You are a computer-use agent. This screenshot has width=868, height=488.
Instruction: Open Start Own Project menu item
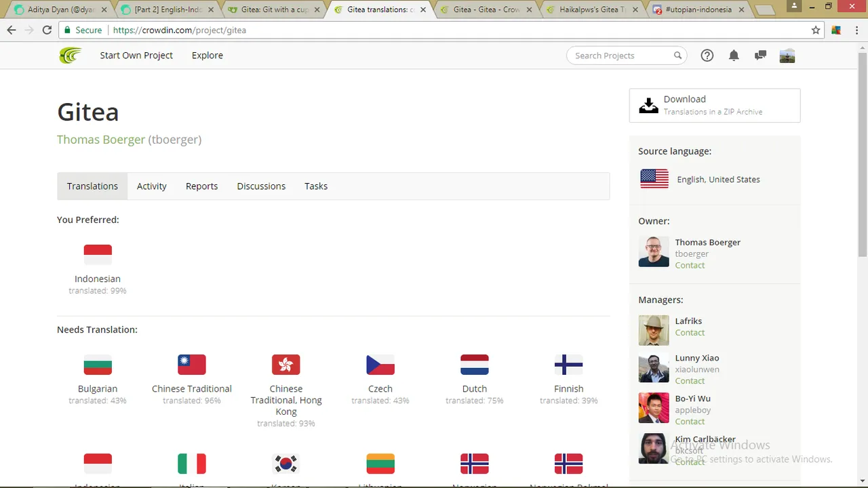136,56
